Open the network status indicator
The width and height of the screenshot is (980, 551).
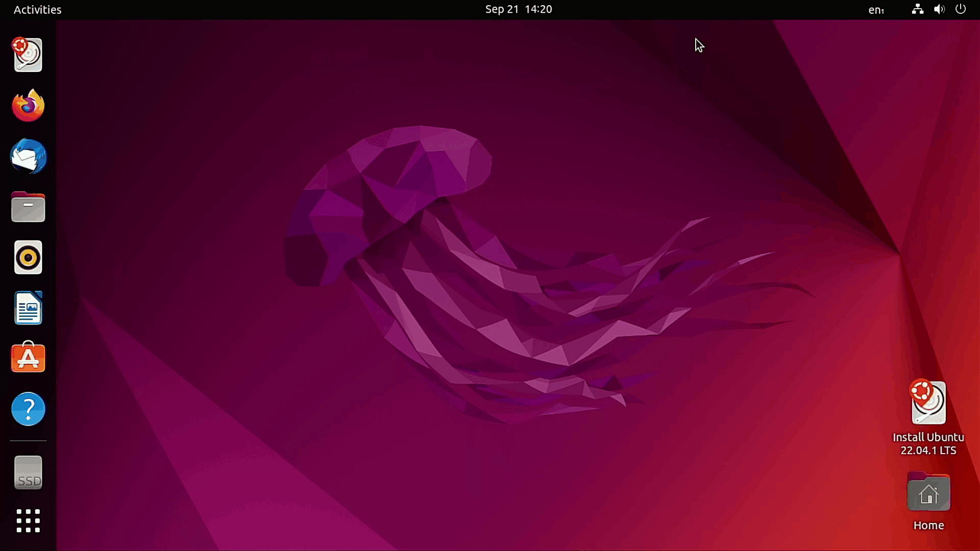[917, 9]
